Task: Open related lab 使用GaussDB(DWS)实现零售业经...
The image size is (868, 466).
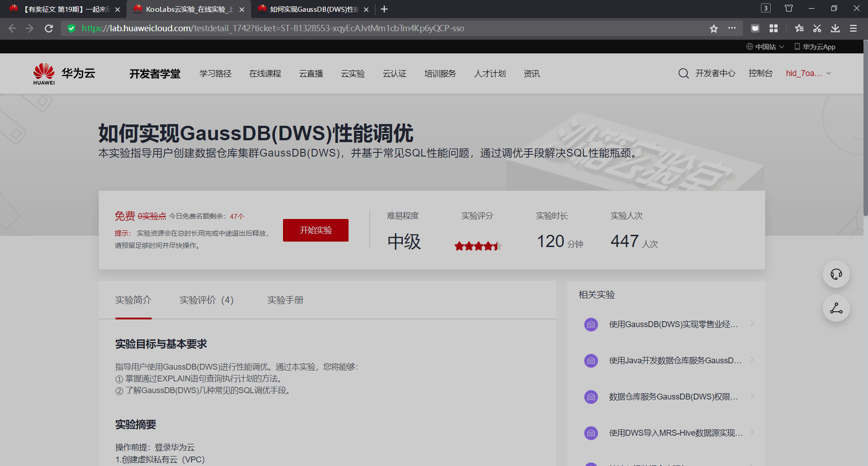Action: (x=673, y=324)
